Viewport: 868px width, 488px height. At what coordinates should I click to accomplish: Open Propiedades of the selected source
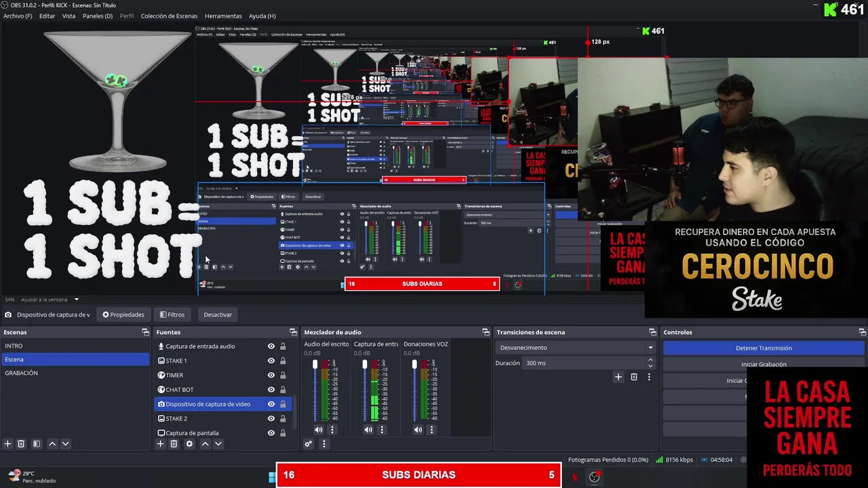pos(123,314)
